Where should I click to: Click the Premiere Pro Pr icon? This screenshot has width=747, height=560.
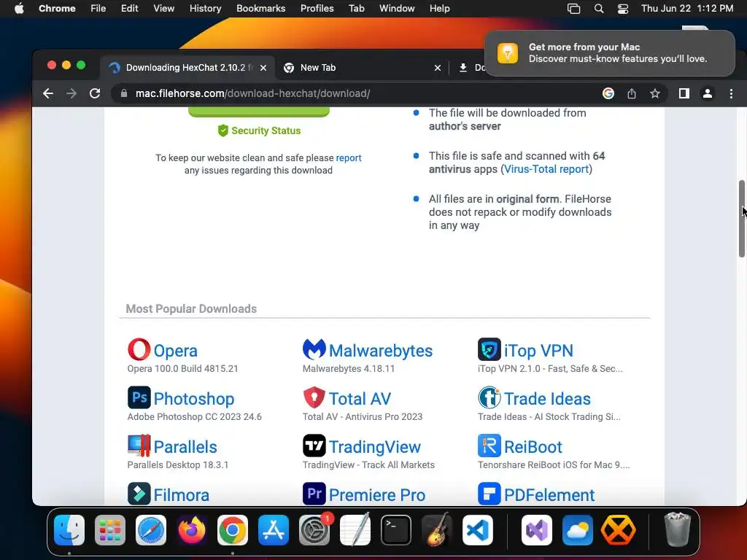(314, 494)
